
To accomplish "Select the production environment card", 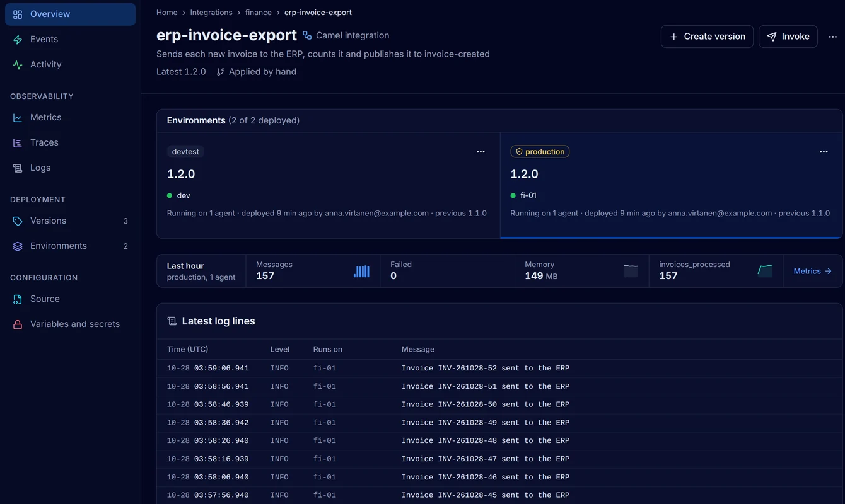I will coord(671,185).
